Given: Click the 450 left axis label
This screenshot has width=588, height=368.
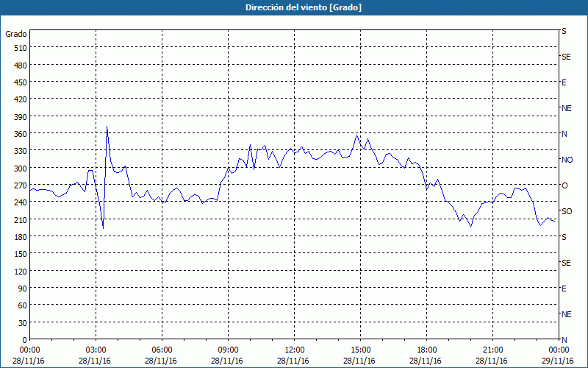Looking at the screenshot, I should tap(21, 82).
